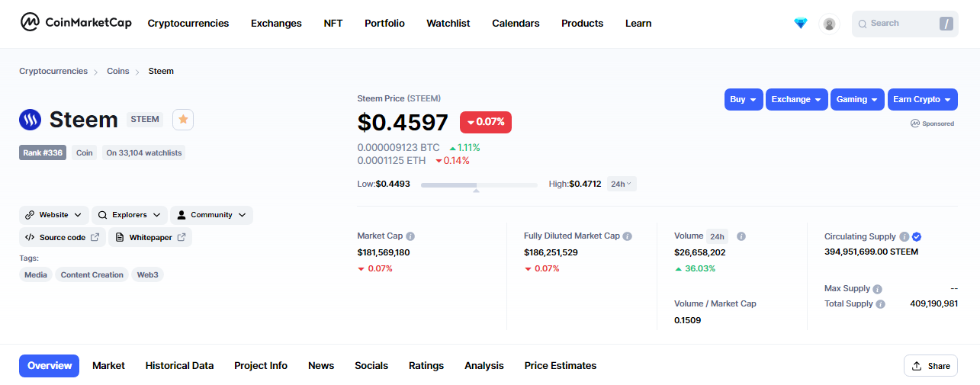Click the Search input field
Viewport: 980px width, 385px height.
(905, 24)
